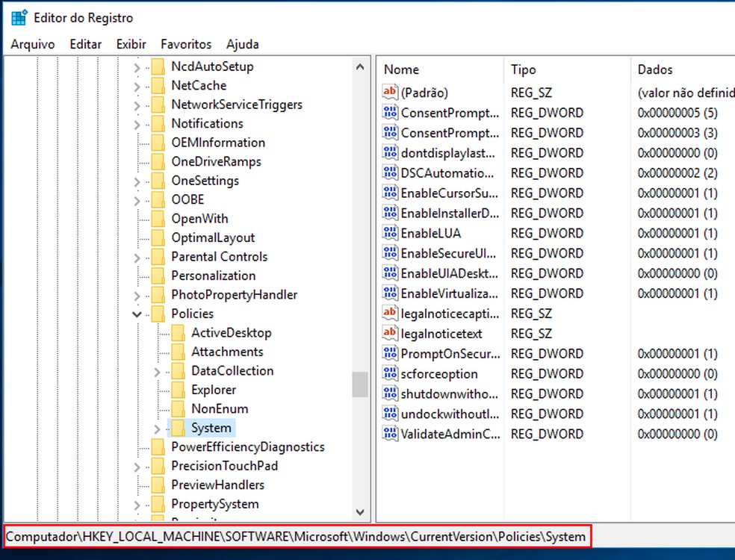Click the EnableUIADeskt DWORD icon

pos(390,273)
